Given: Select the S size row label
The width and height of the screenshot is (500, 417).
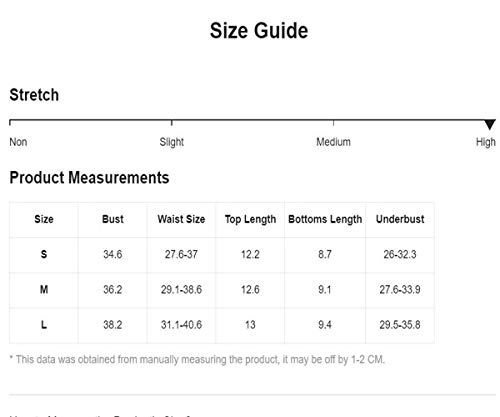Looking at the screenshot, I should pyautogui.click(x=44, y=255).
